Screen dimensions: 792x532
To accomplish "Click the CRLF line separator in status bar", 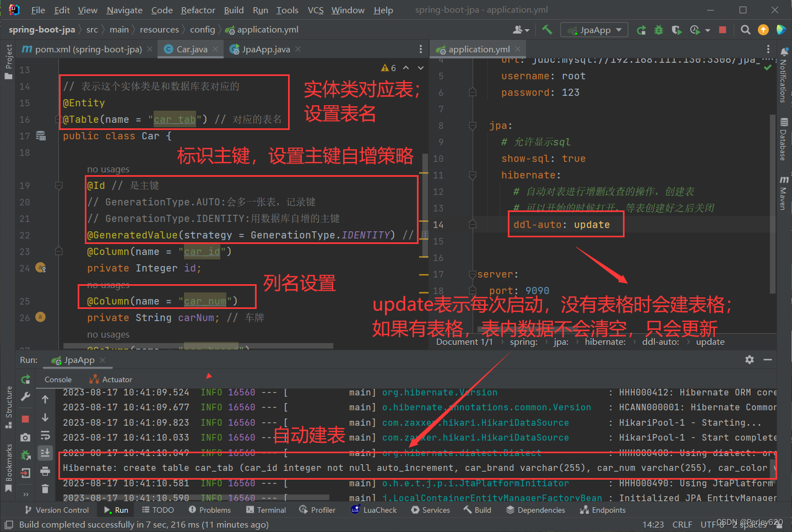I will pyautogui.click(x=682, y=524).
